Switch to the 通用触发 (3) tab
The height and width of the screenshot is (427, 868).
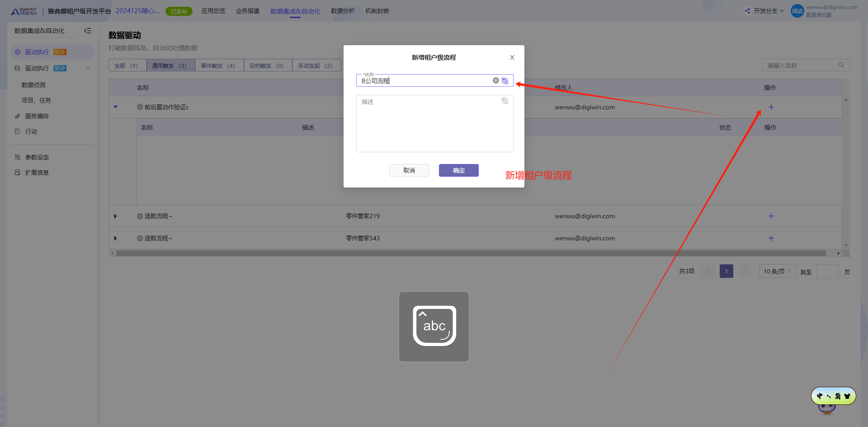tap(170, 66)
